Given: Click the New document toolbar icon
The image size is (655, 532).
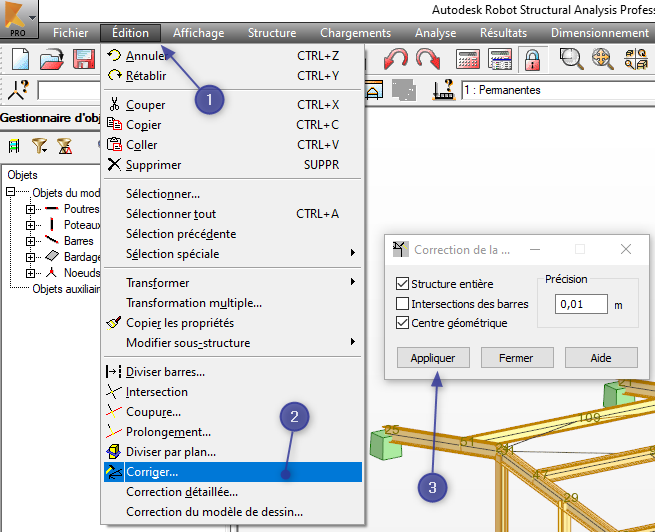Looking at the screenshot, I should 21,59.
